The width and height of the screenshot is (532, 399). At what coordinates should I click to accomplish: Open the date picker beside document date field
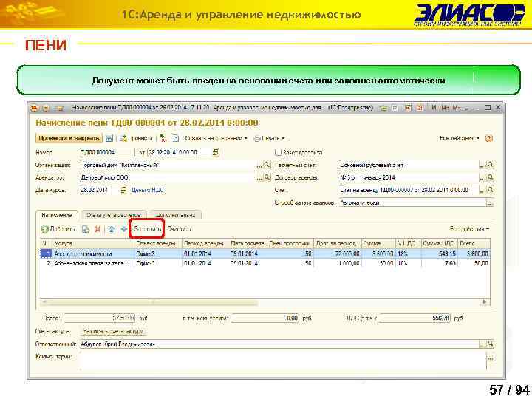tap(216, 152)
